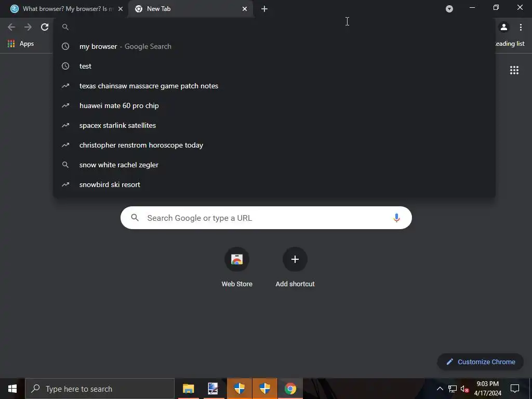
Task: Open the tab search dropdown arrow
Action: click(x=449, y=9)
